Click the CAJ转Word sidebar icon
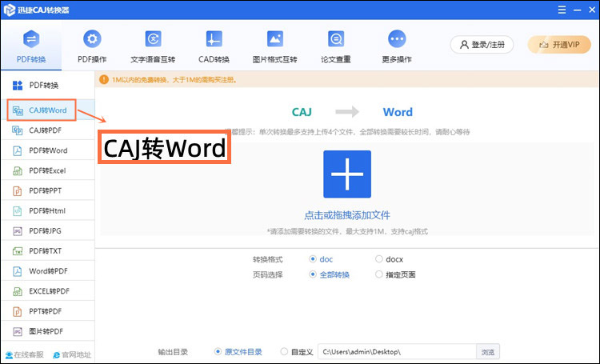This screenshot has width=600, height=364. (18, 110)
